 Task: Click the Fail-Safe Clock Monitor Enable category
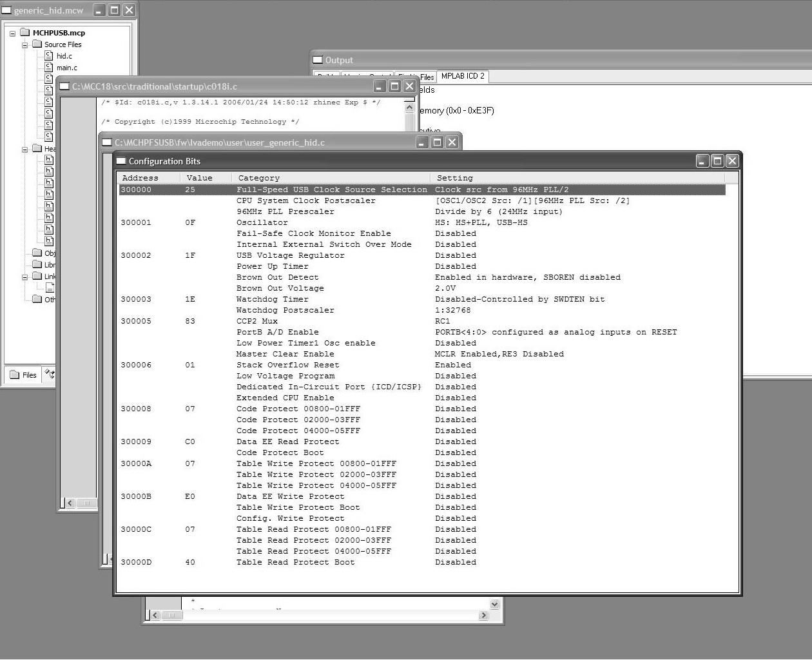coord(313,233)
